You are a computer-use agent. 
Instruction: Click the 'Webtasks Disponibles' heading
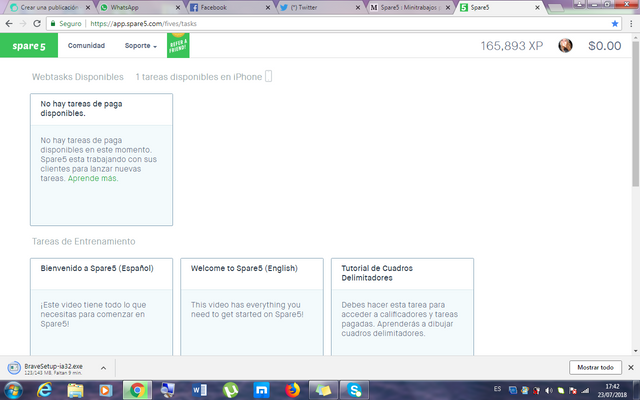coord(78,77)
